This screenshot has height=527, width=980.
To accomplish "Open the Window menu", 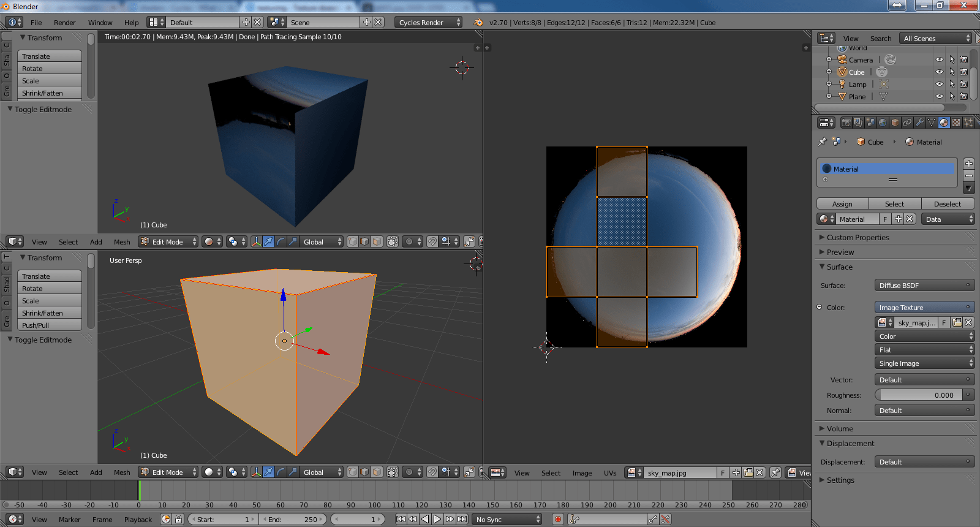I will (100, 22).
